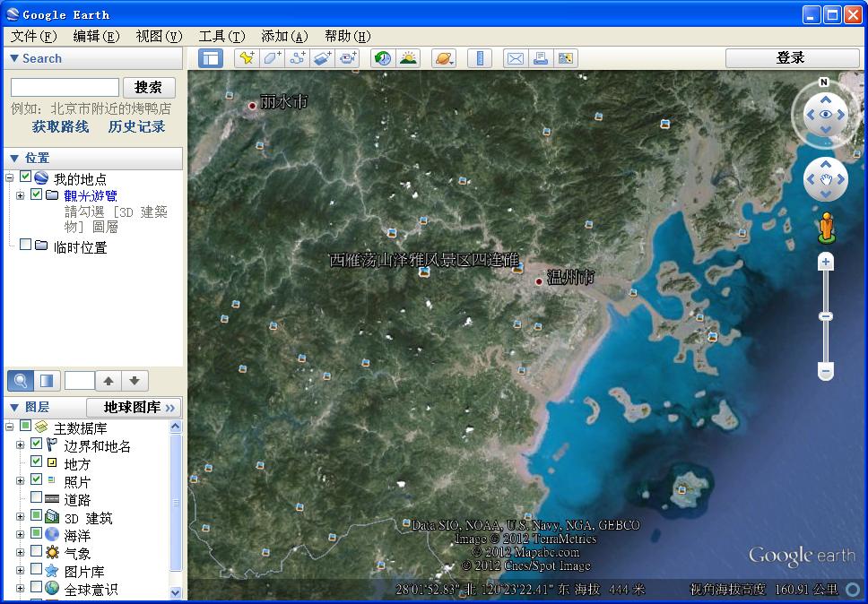Viewport: 868px width, 604px height.
Task: Select the Add Path tool
Action: [299, 58]
